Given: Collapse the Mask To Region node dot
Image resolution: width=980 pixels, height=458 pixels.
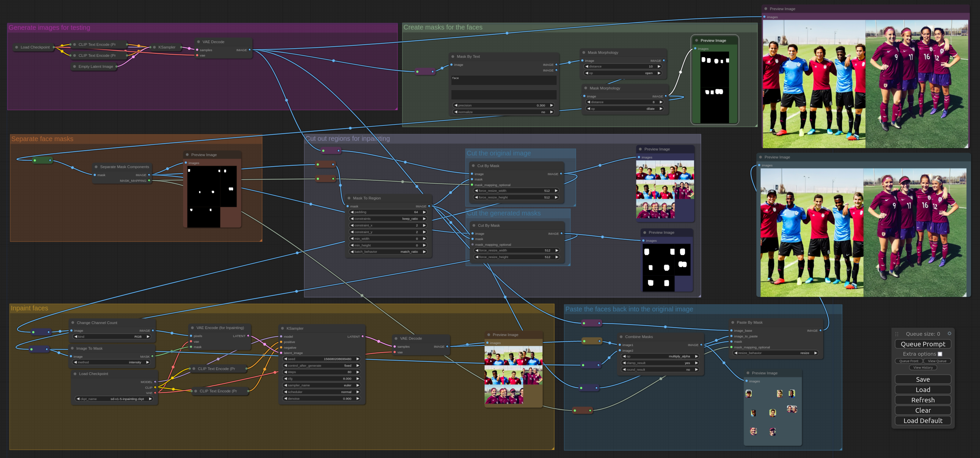Looking at the screenshot, I should (349, 198).
